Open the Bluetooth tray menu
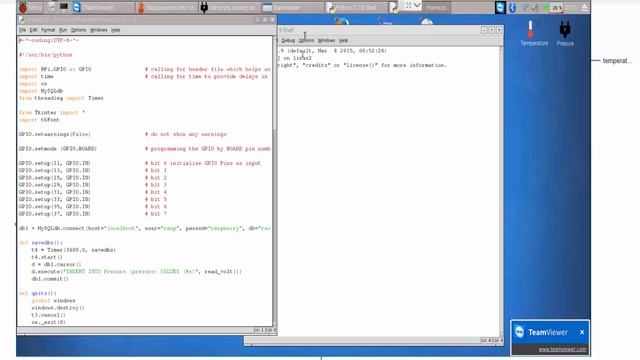640x360 pixels. pos(513,7)
